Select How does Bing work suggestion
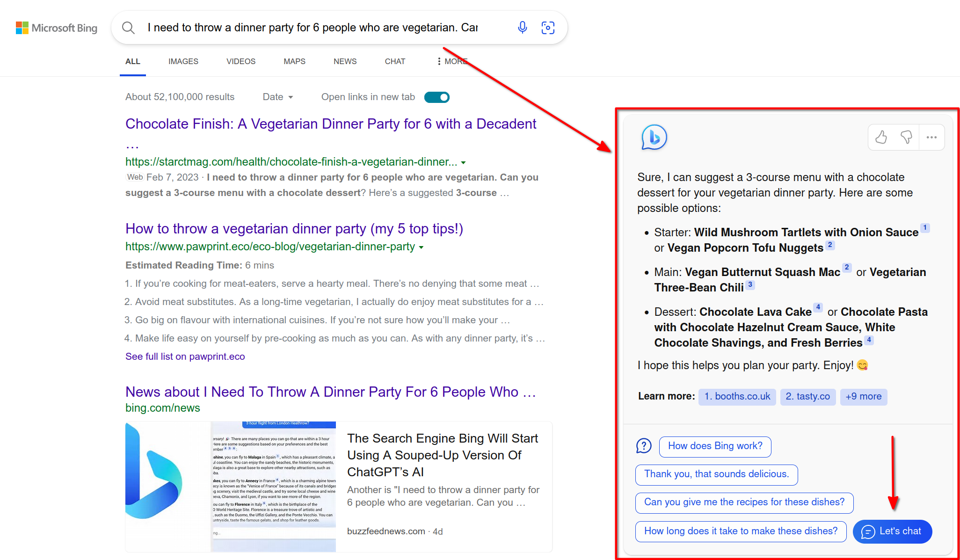960x560 pixels. click(715, 446)
